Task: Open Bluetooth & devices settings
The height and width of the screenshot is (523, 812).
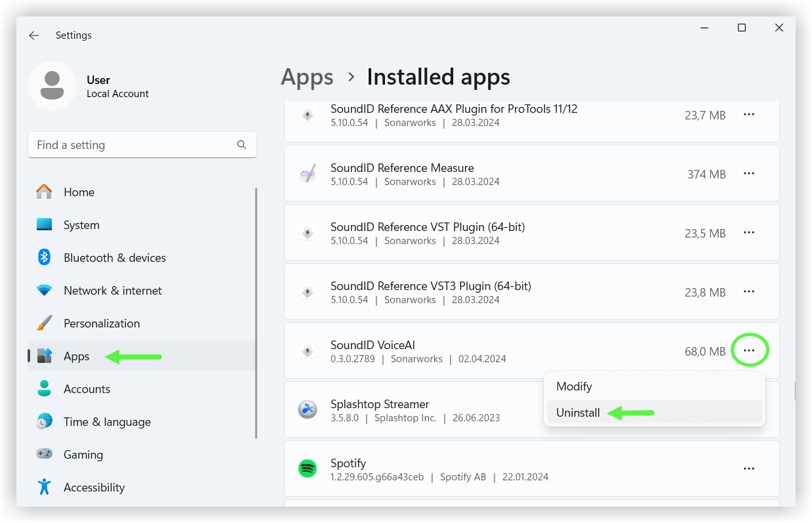Action: [141, 257]
